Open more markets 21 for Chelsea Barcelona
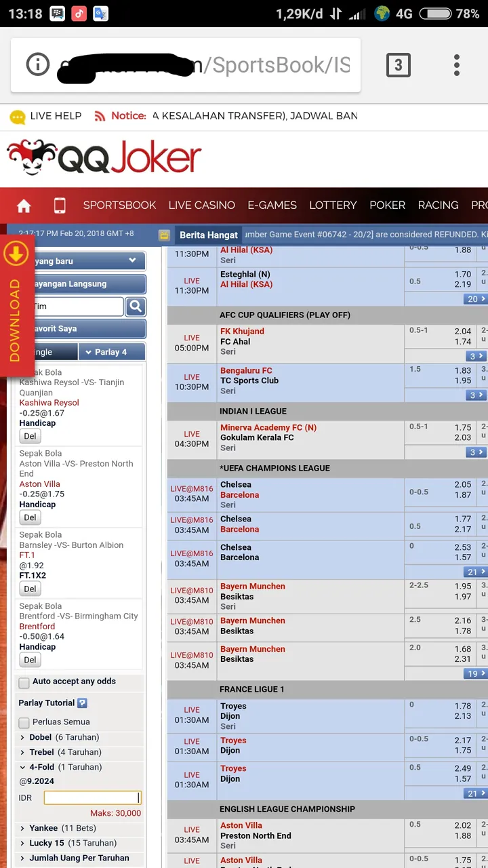This screenshot has height=868, width=488. pos(476,572)
